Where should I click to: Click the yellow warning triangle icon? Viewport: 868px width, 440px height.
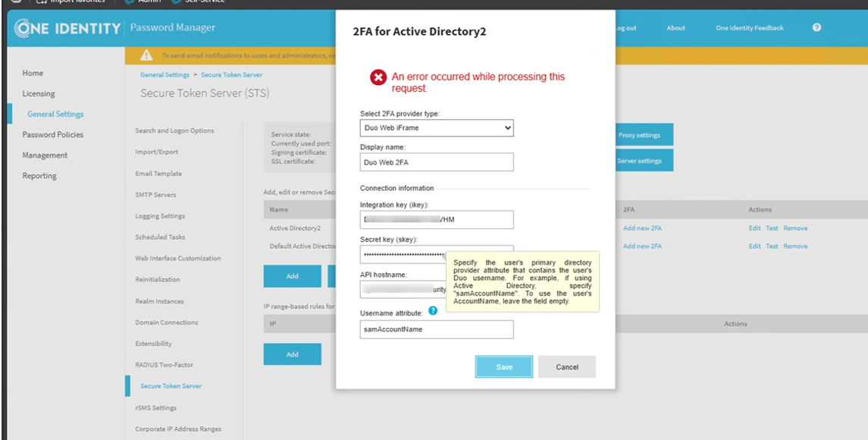[x=147, y=55]
